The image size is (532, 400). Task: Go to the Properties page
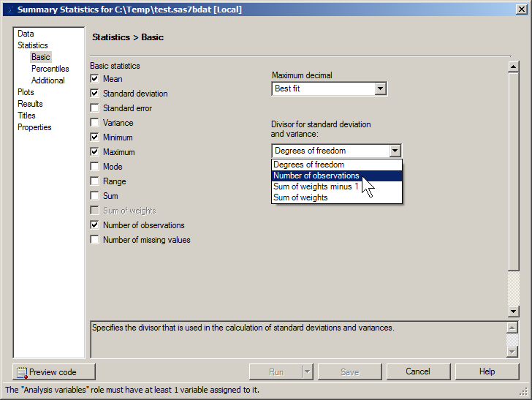[34, 127]
